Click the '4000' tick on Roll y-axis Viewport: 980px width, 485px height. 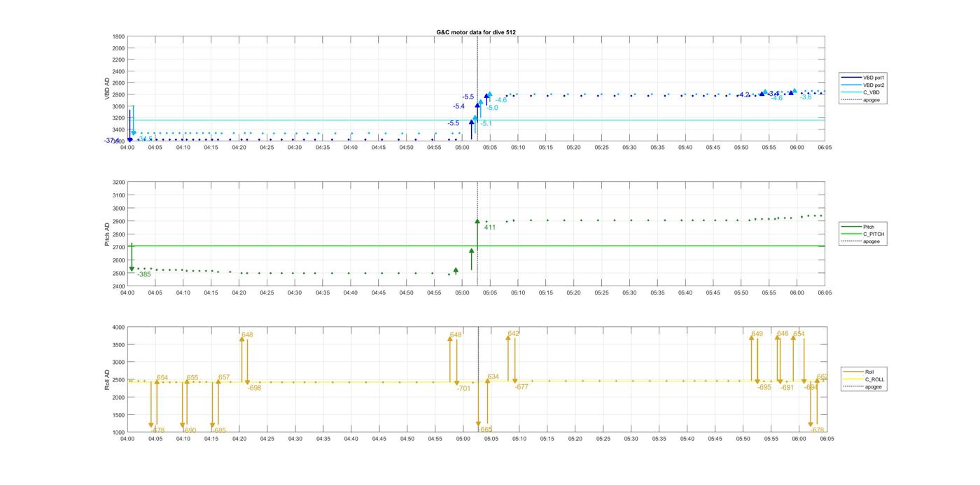point(118,328)
